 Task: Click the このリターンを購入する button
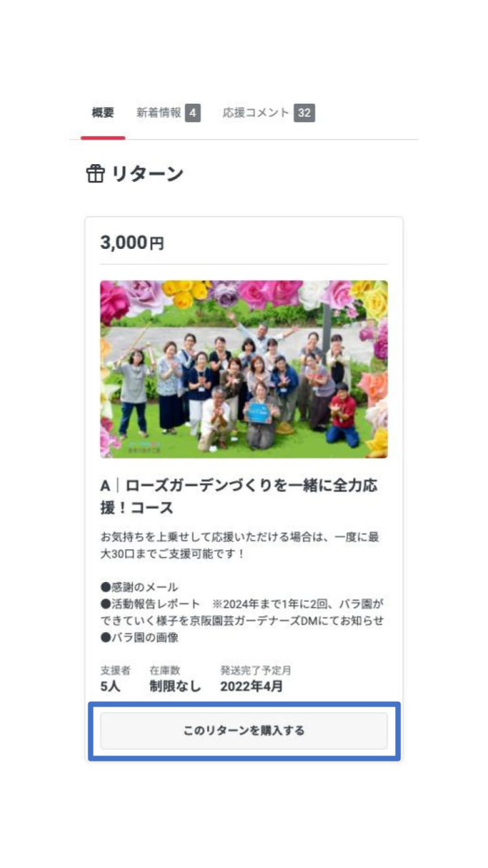pyautogui.click(x=244, y=731)
